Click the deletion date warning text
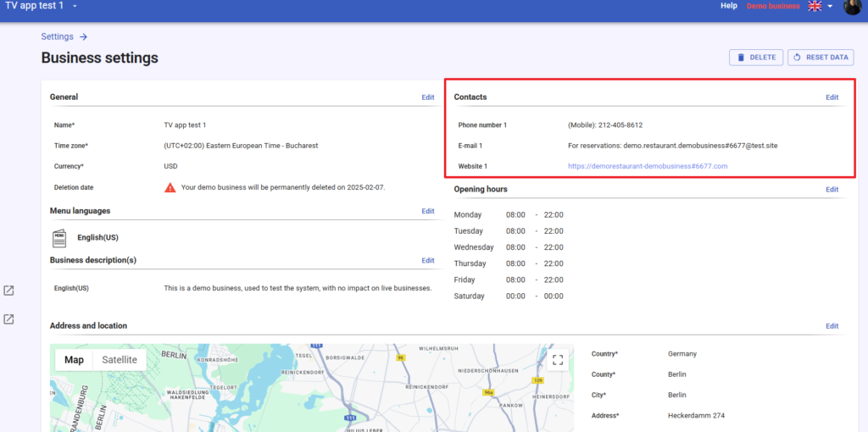The image size is (868, 432). [283, 187]
